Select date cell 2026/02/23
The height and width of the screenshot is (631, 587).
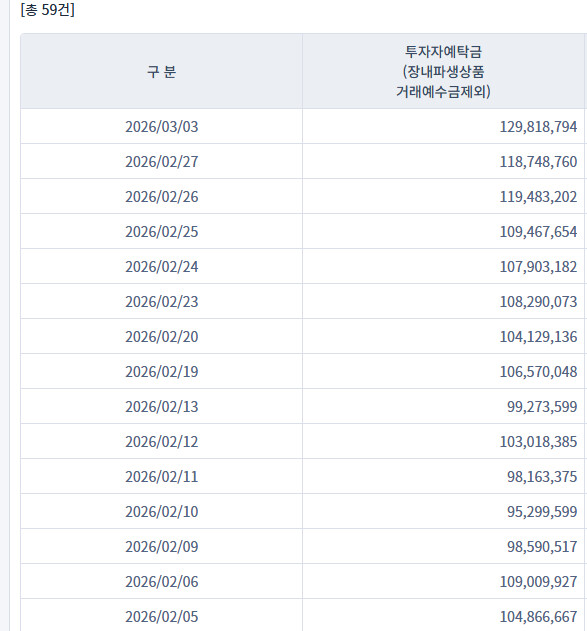[161, 302]
